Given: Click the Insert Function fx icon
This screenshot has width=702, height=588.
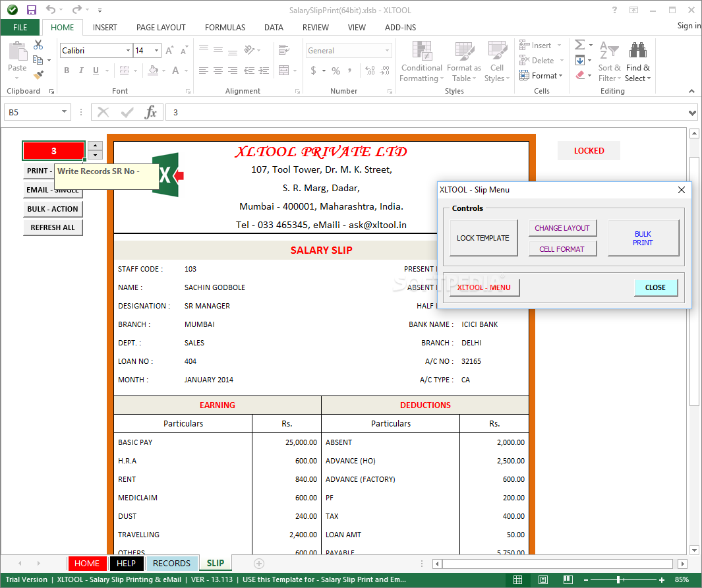Looking at the screenshot, I should click(150, 112).
